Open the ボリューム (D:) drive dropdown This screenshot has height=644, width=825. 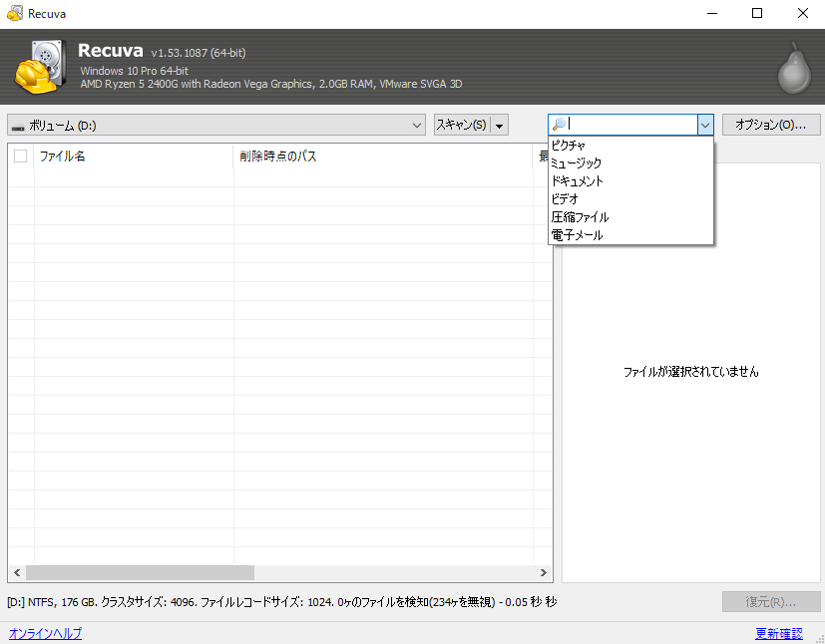216,126
